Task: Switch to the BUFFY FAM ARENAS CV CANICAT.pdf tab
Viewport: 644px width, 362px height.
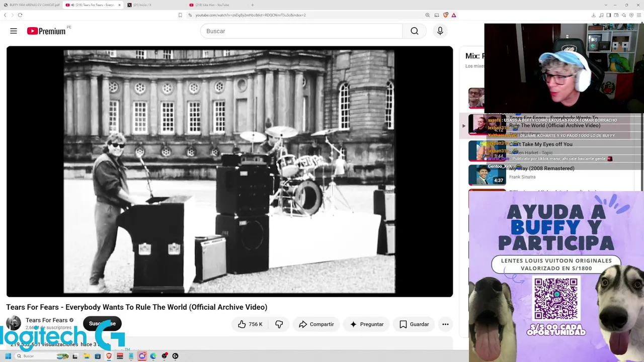Action: tap(32, 5)
